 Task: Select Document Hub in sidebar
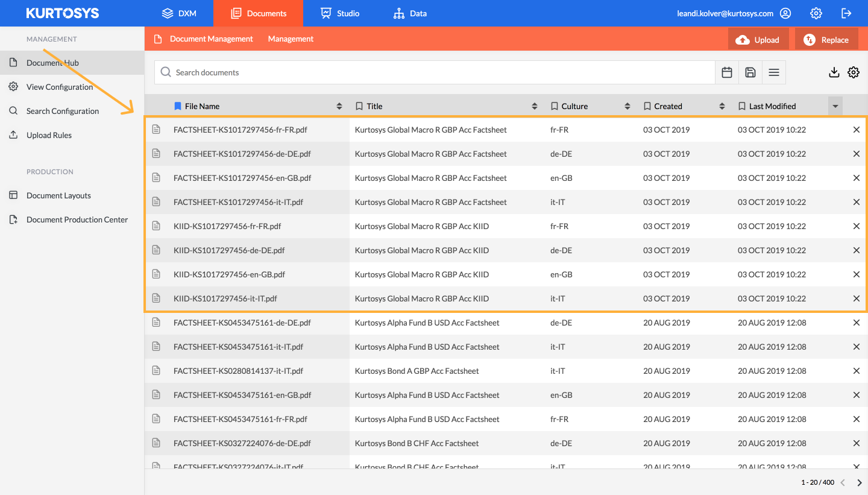pyautogui.click(x=72, y=63)
